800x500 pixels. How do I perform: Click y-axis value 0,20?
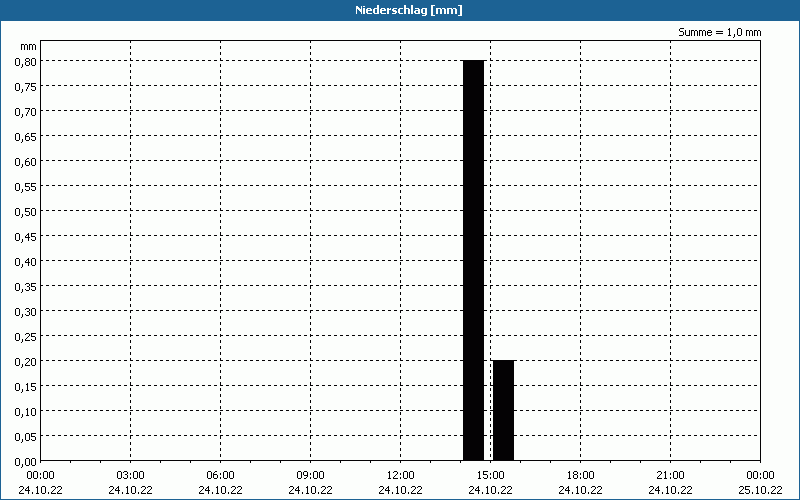[x=26, y=362]
